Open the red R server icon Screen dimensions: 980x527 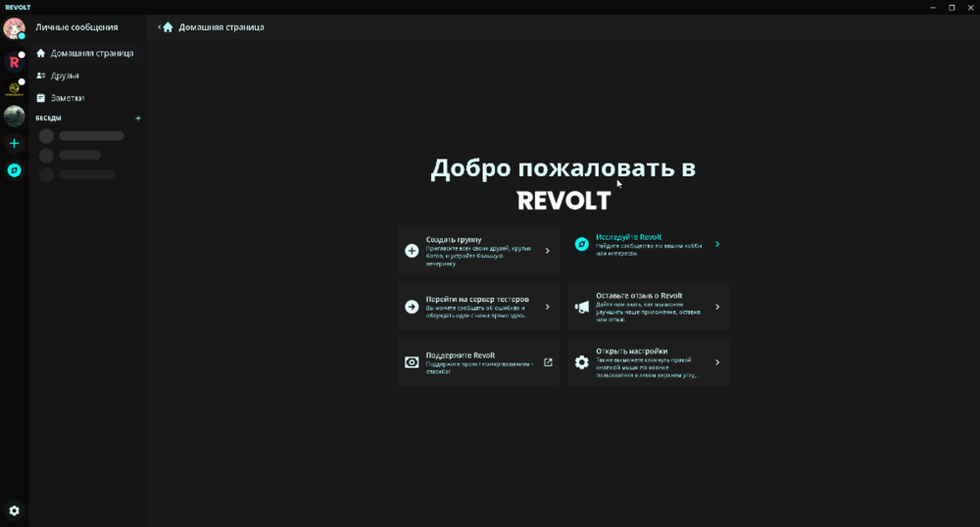click(14, 63)
